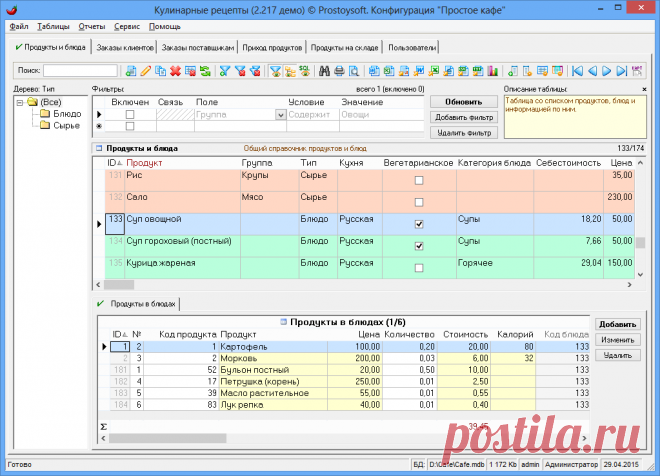Select Сырье folder in tree
This screenshot has height=476, width=660.
[60, 125]
